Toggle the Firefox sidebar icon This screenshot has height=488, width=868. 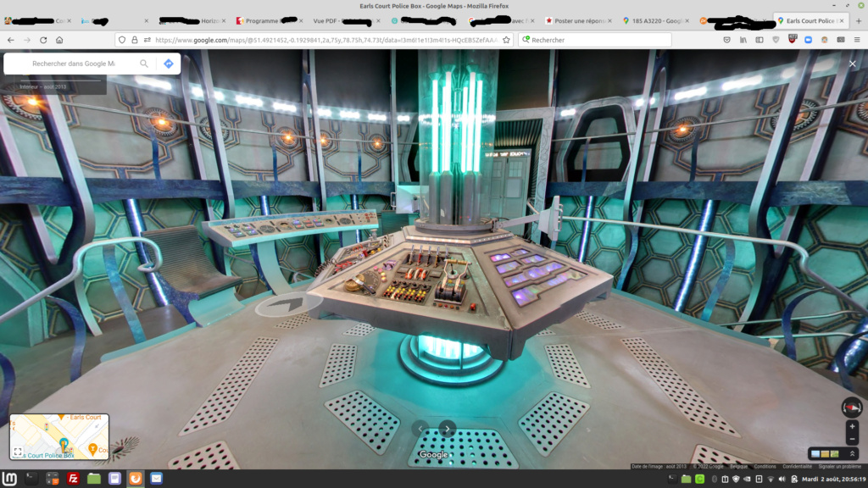click(x=759, y=40)
